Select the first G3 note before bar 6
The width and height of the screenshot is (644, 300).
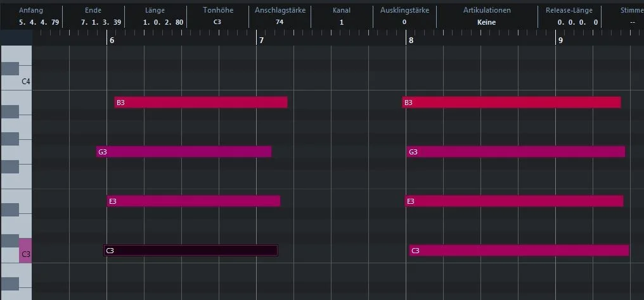pos(184,152)
